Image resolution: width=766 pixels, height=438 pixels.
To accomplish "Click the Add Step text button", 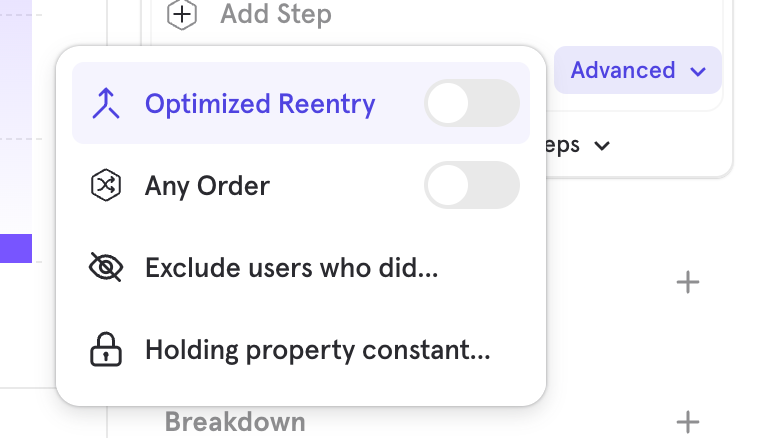I will [276, 15].
